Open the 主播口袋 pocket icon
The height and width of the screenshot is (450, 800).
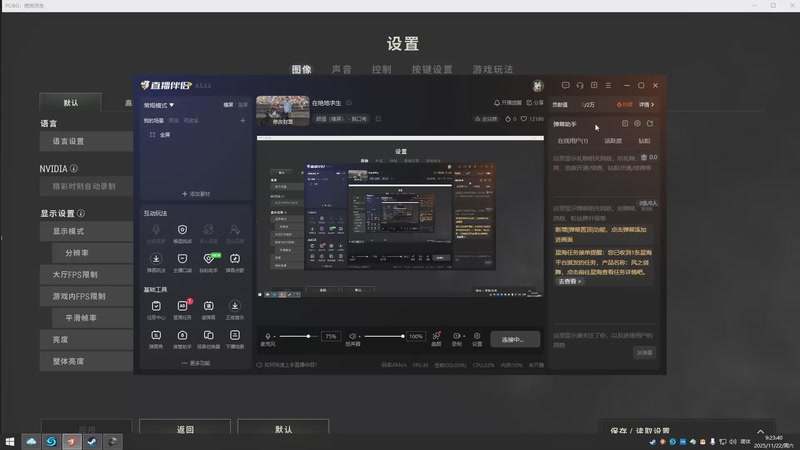pos(182,259)
